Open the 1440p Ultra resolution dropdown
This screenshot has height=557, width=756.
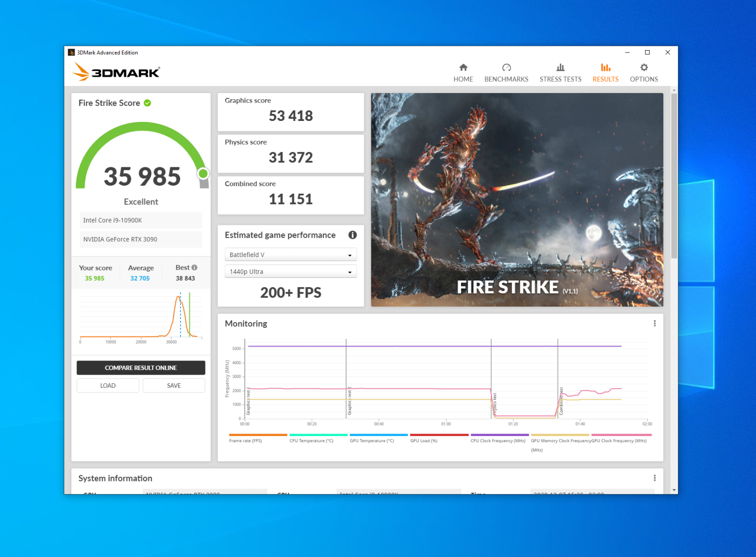coord(291,272)
